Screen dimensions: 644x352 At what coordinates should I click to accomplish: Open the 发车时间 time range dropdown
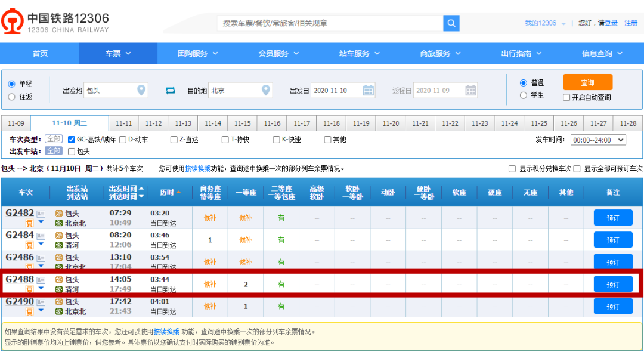click(x=598, y=140)
